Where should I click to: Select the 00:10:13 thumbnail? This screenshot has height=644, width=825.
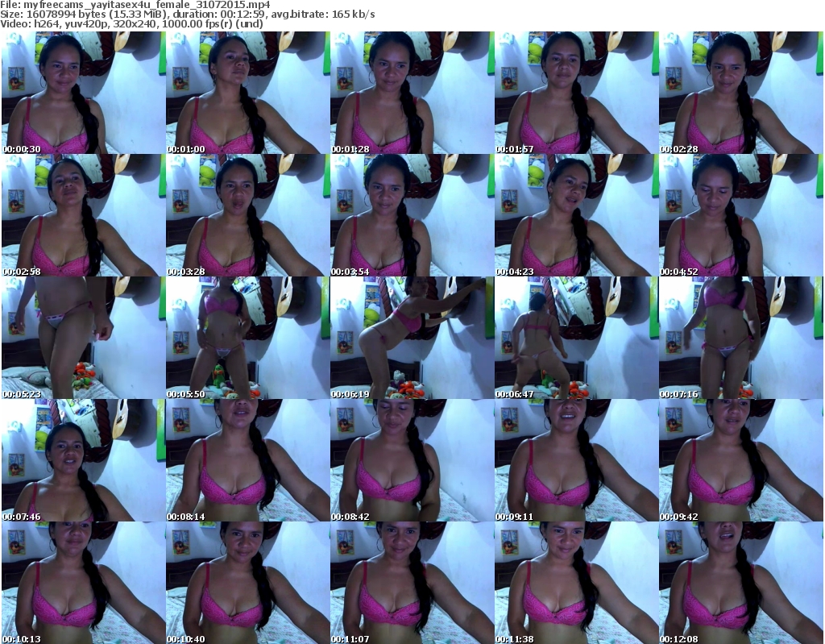[84, 583]
